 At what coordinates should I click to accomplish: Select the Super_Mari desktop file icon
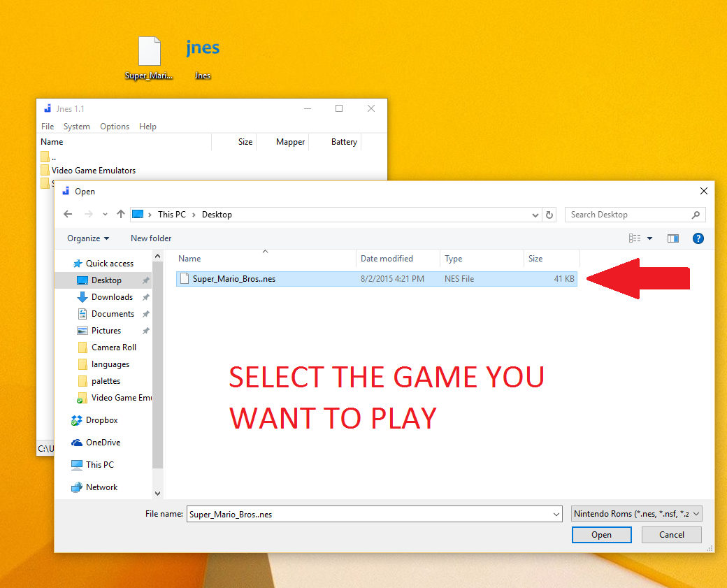click(150, 51)
